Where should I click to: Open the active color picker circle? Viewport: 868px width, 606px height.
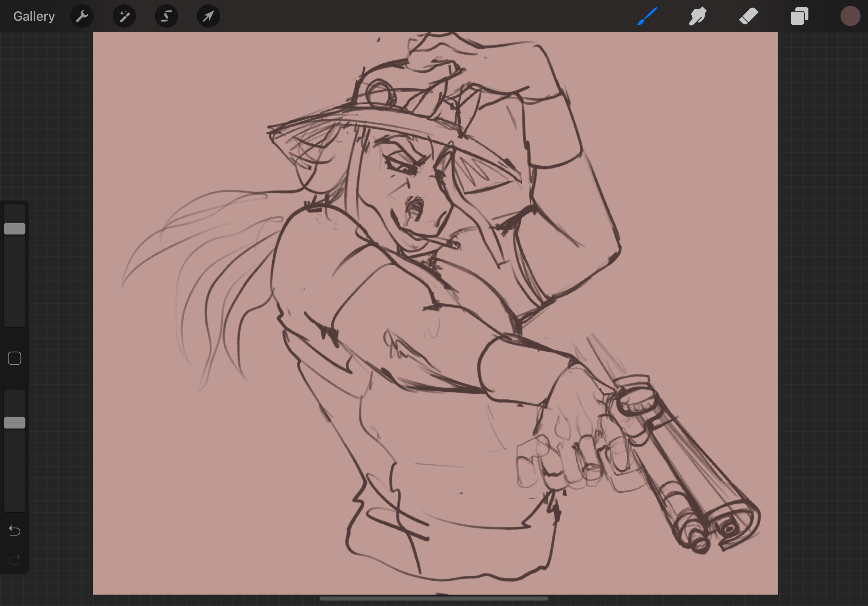850,16
